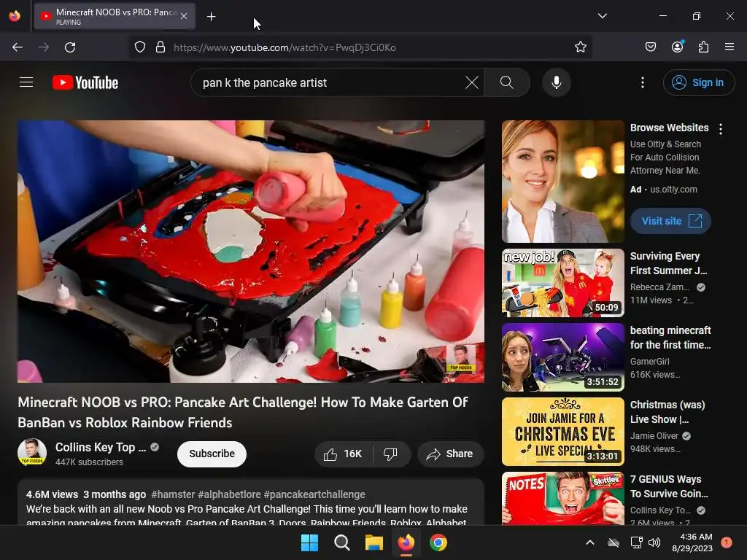Open YouTube settings three-dot menu
This screenshot has height=560, width=747.
point(642,82)
